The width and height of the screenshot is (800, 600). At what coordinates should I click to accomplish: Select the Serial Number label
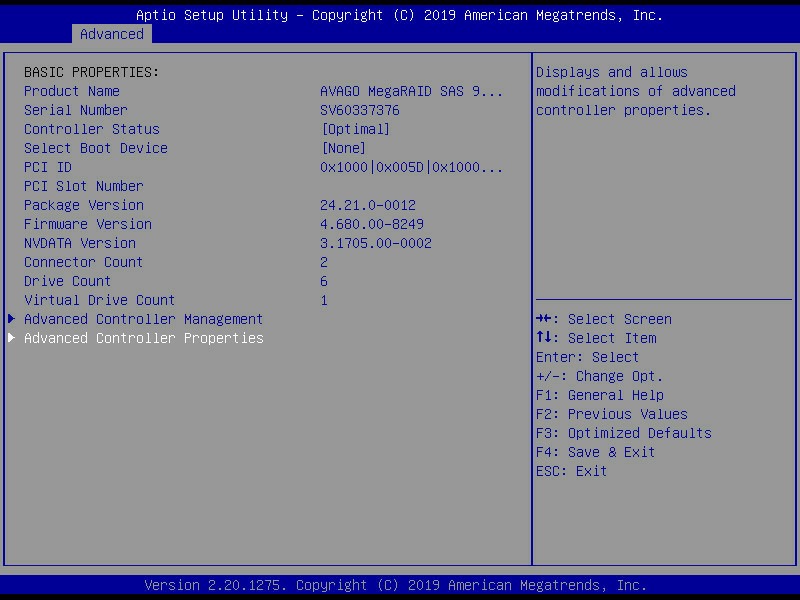[76, 110]
